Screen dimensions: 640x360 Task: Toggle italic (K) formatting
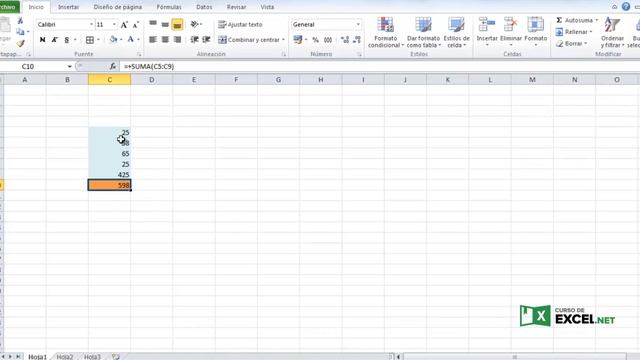pos(54,40)
